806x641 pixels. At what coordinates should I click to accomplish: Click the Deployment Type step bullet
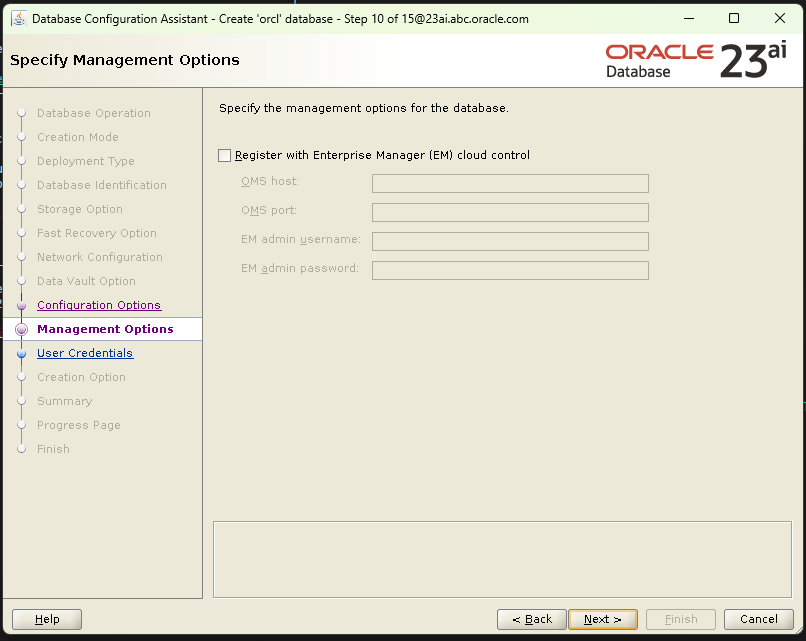[x=22, y=161]
